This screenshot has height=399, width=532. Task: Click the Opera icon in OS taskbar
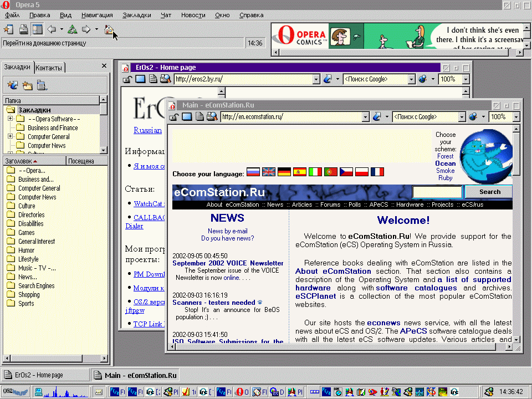point(243,392)
